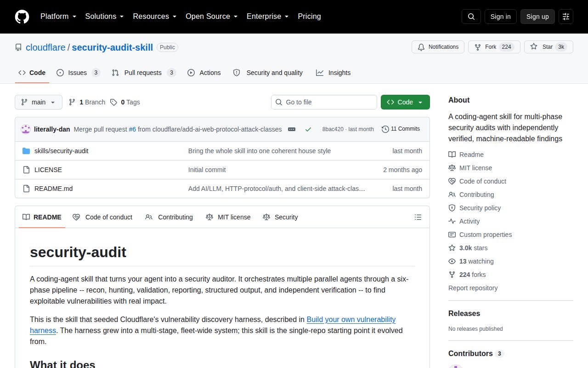Open the search magnifier button
Image resolution: width=588 pixels, height=368 pixels.
click(471, 17)
